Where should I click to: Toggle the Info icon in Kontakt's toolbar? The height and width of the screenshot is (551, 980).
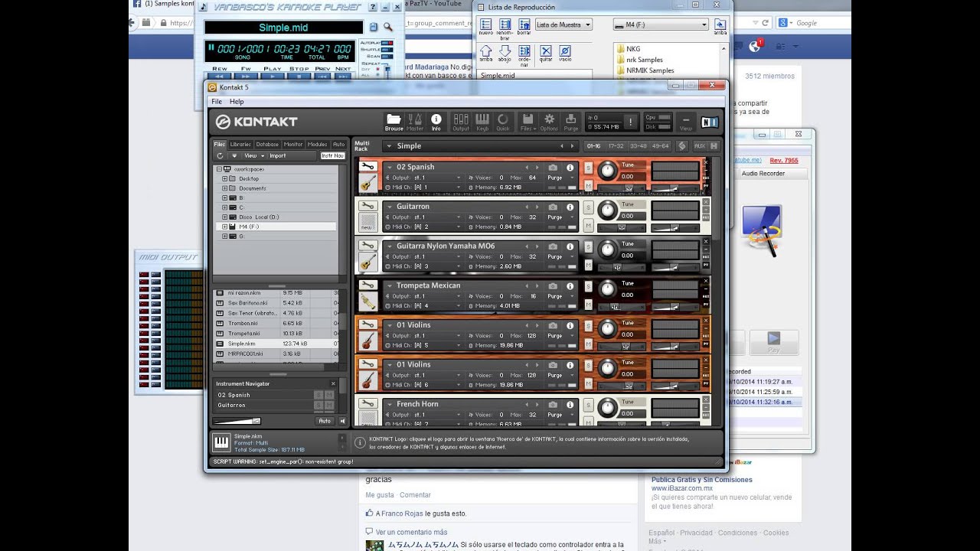436,122
